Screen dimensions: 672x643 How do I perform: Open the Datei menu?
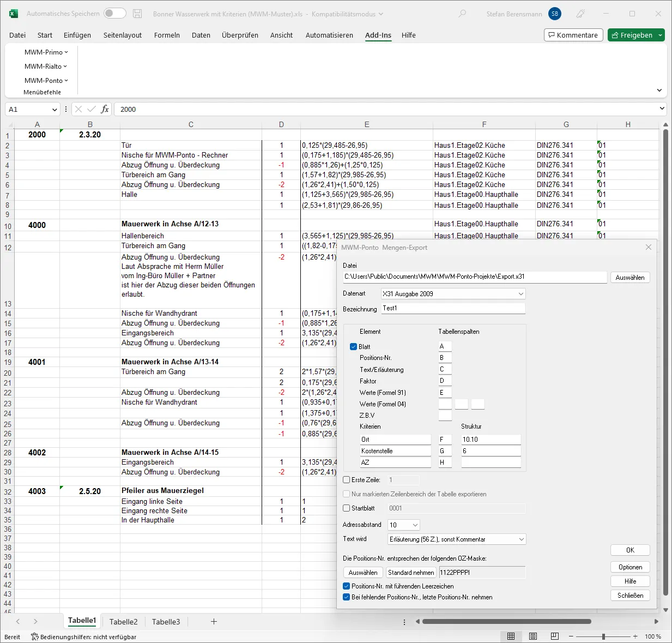pos(17,35)
